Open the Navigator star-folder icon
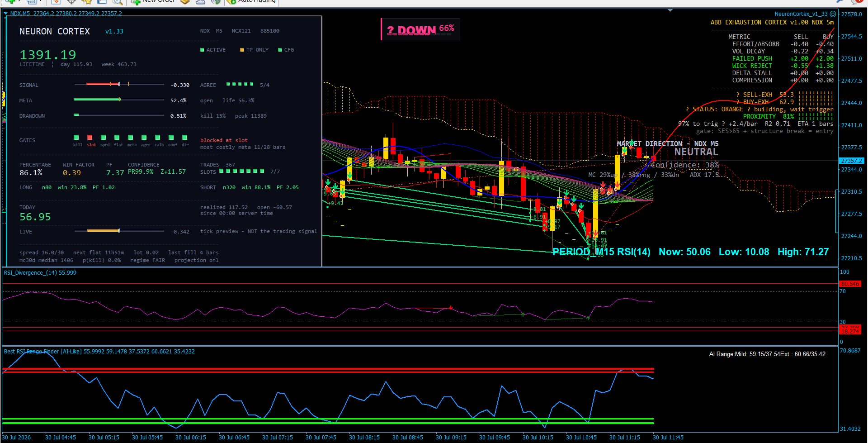This screenshot has height=443, width=868. (87, 1)
